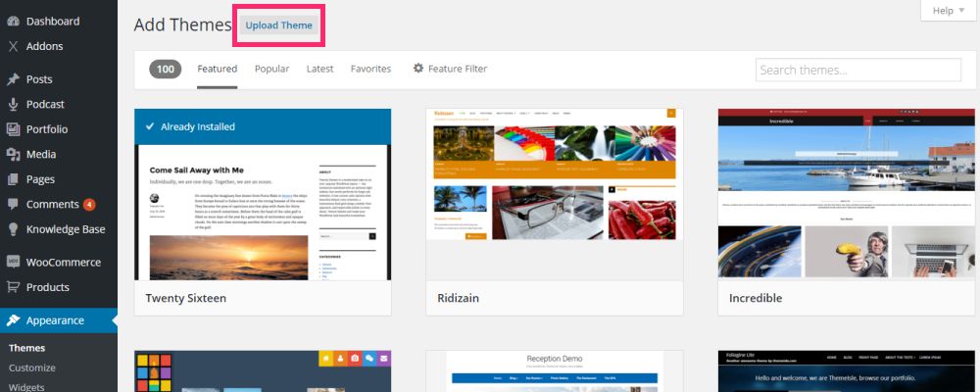Expand the Help dropdown

tap(948, 11)
